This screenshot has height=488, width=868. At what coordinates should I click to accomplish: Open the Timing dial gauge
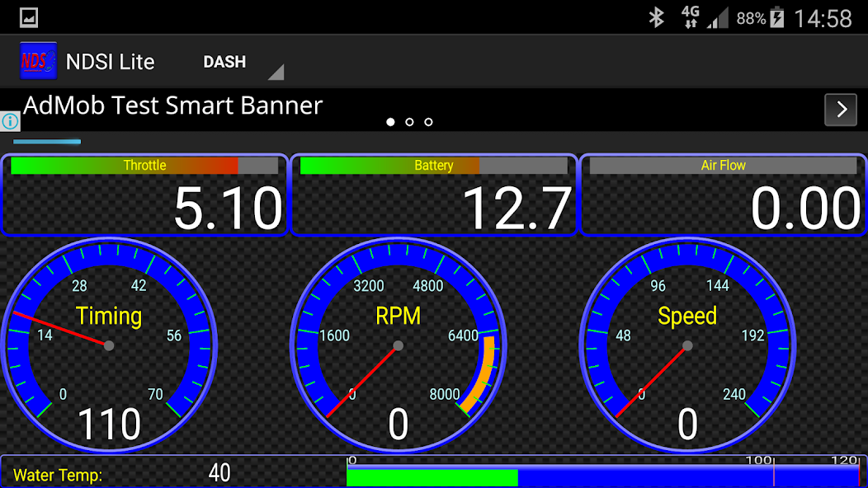(x=109, y=345)
